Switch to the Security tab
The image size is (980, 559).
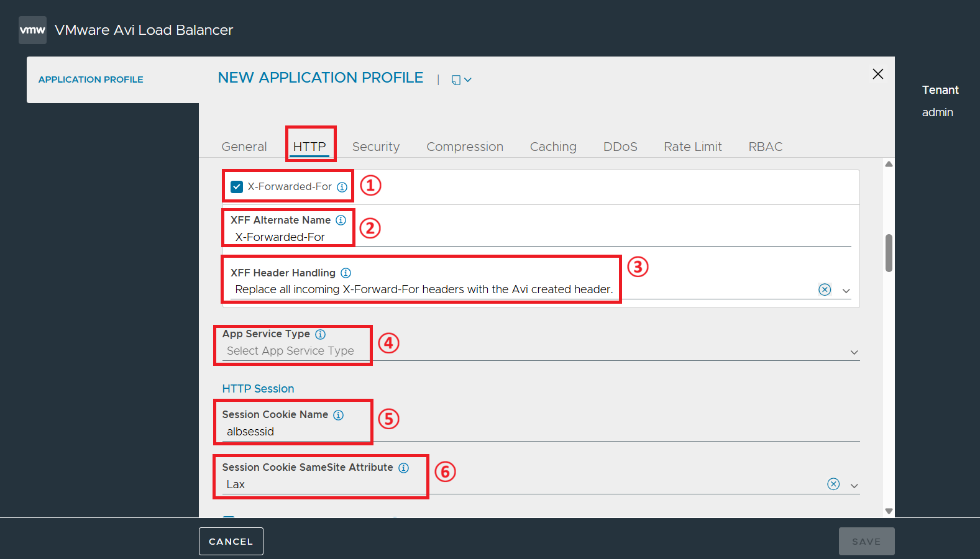pos(376,147)
